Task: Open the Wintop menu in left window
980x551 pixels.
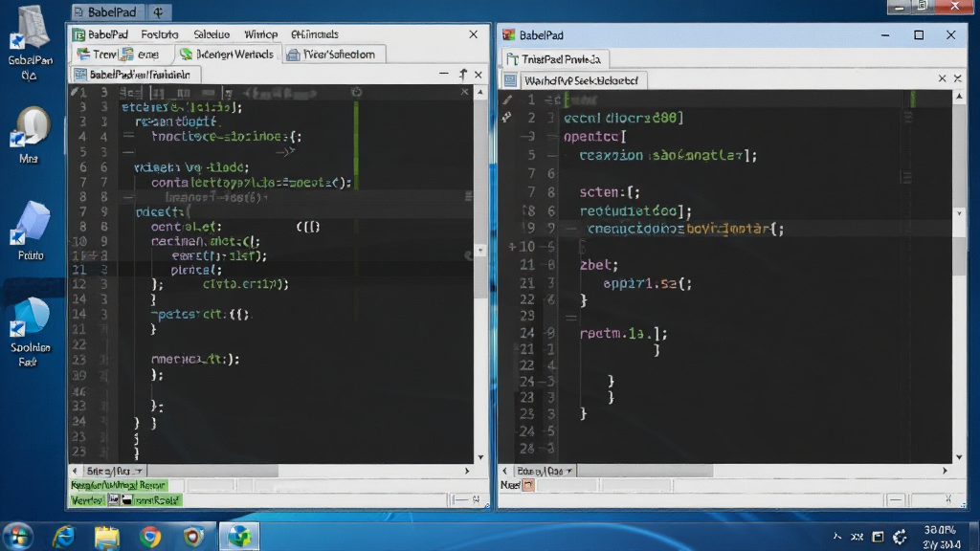Action: click(260, 34)
